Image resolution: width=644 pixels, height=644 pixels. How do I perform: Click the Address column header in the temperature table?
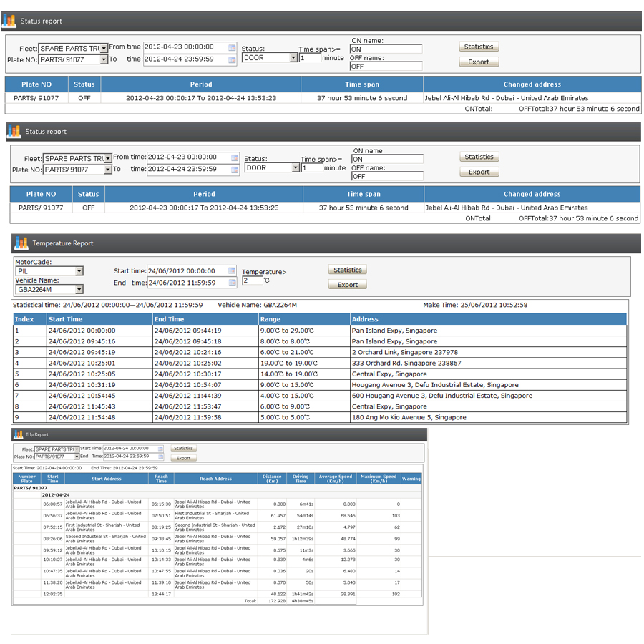488,319
